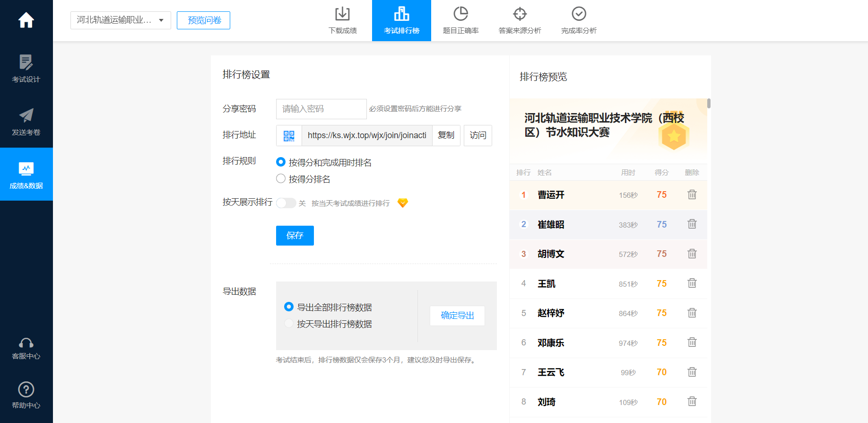The height and width of the screenshot is (423, 868).
Task: Click 复制 to copy the ranking link
Action: (446, 136)
